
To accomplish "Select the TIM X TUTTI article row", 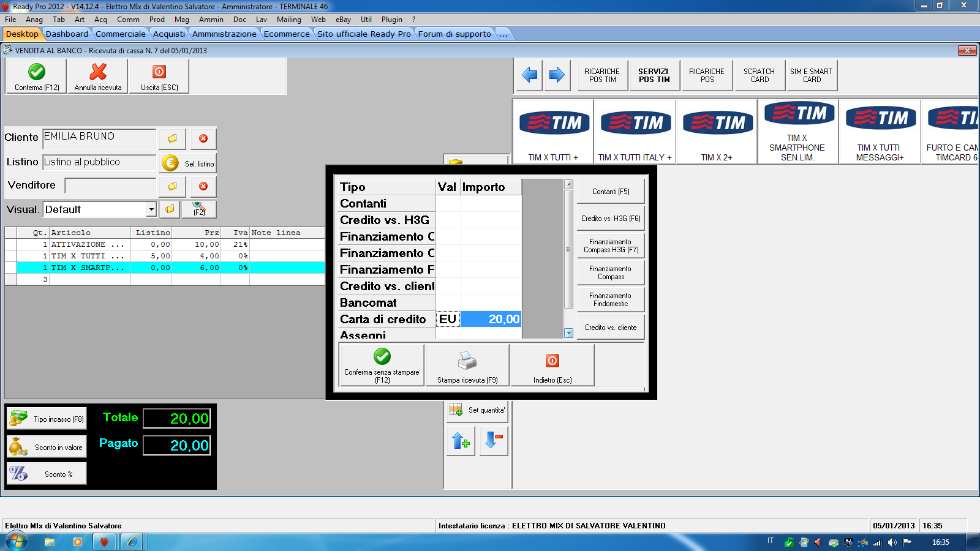I will click(x=164, y=256).
